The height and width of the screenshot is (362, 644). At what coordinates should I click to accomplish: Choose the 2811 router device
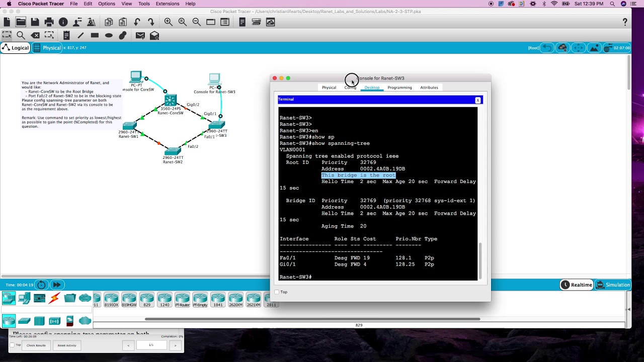[x=271, y=300]
